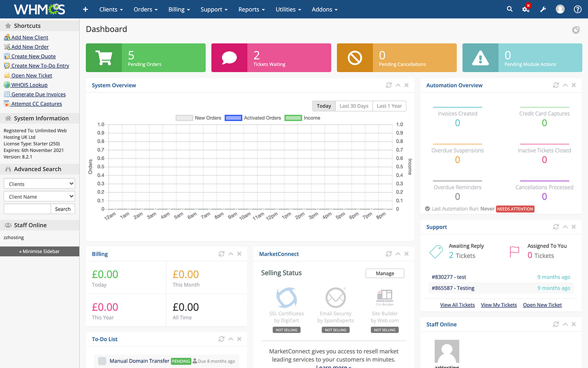
Task: Collapse the Support widget
Action: click(x=565, y=227)
